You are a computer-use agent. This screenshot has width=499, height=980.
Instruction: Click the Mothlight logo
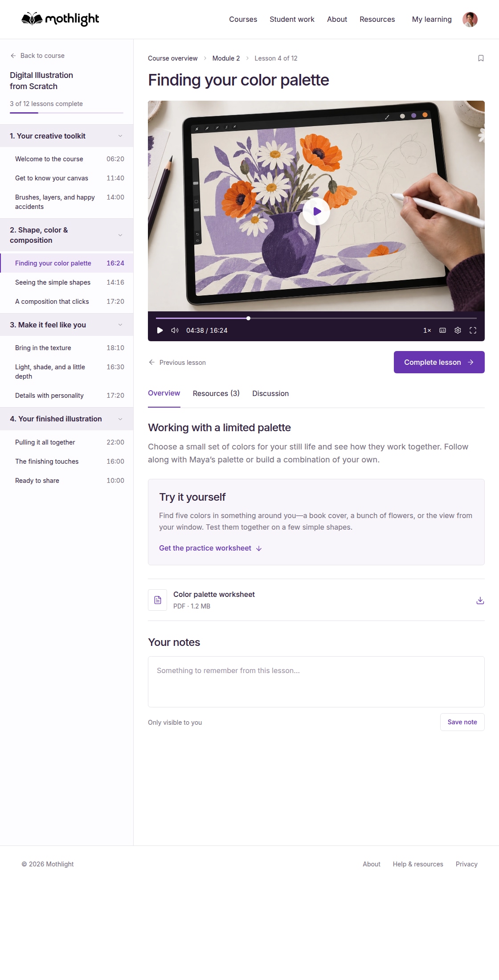click(x=60, y=19)
